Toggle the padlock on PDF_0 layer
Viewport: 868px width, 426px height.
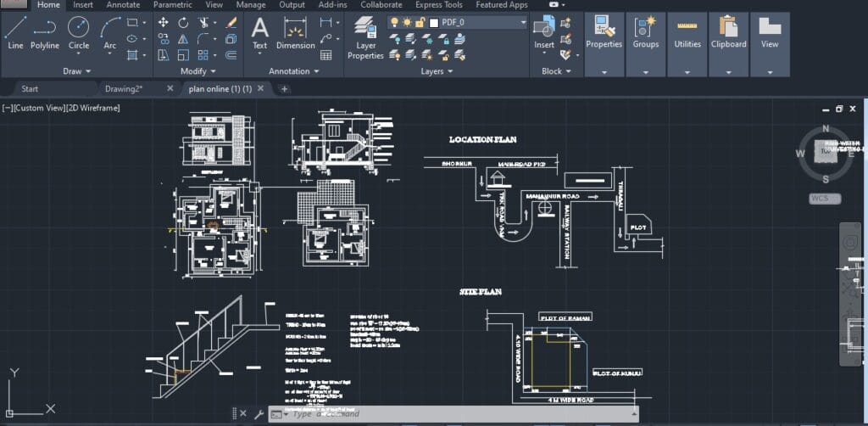[x=420, y=22]
